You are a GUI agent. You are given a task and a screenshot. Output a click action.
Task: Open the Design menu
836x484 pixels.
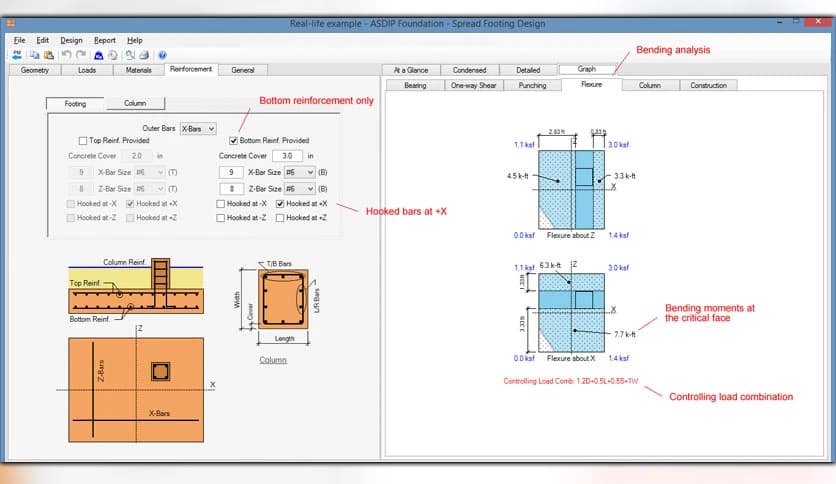(71, 40)
